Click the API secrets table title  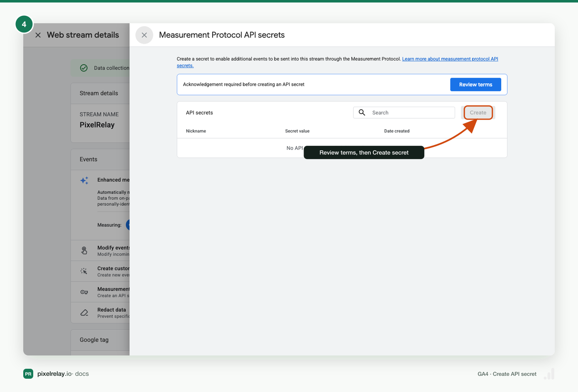(199, 113)
